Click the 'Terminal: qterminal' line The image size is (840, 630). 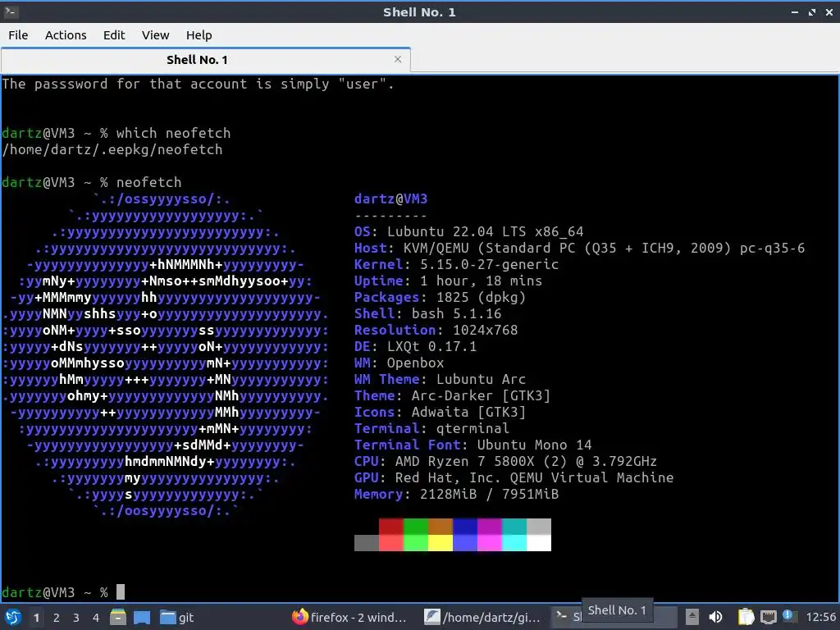click(431, 428)
